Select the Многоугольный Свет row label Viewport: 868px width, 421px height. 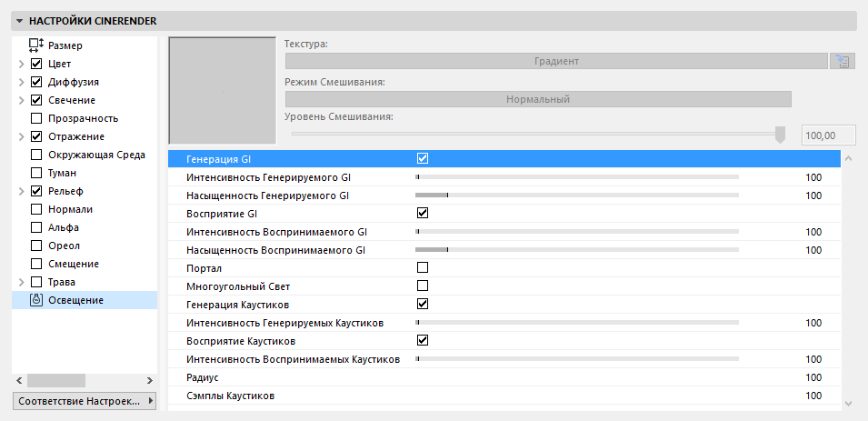(238, 286)
